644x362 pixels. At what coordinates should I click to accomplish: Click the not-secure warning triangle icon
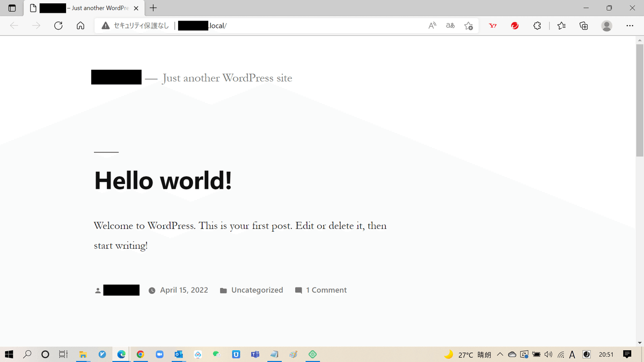[106, 25]
